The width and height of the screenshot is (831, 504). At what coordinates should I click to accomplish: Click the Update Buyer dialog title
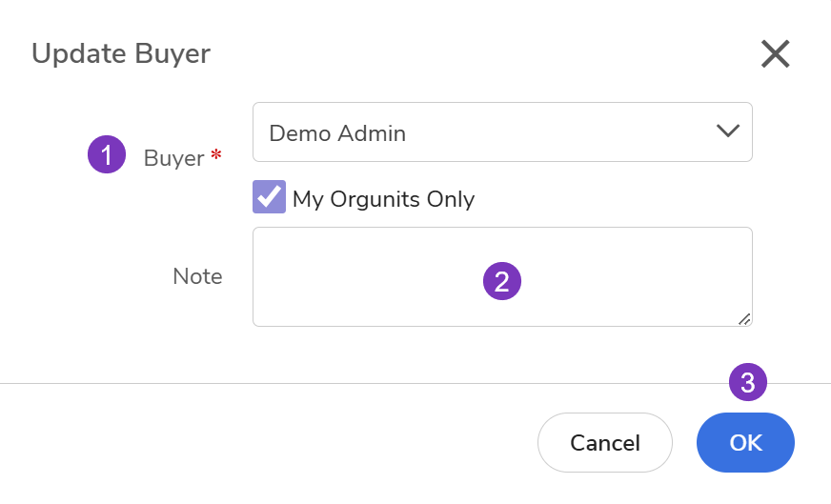pyautogui.click(x=121, y=53)
